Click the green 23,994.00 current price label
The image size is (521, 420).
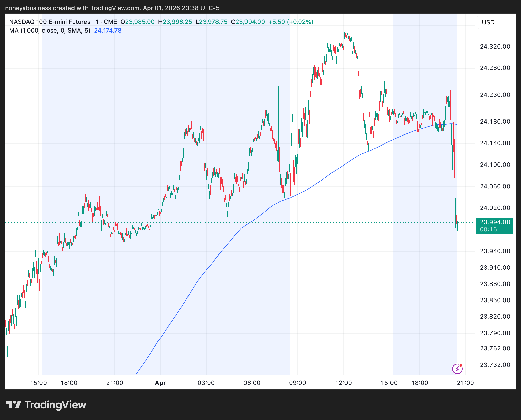click(x=494, y=222)
